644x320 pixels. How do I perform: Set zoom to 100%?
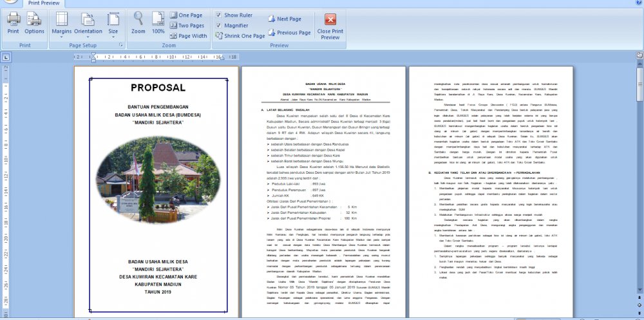158,23
